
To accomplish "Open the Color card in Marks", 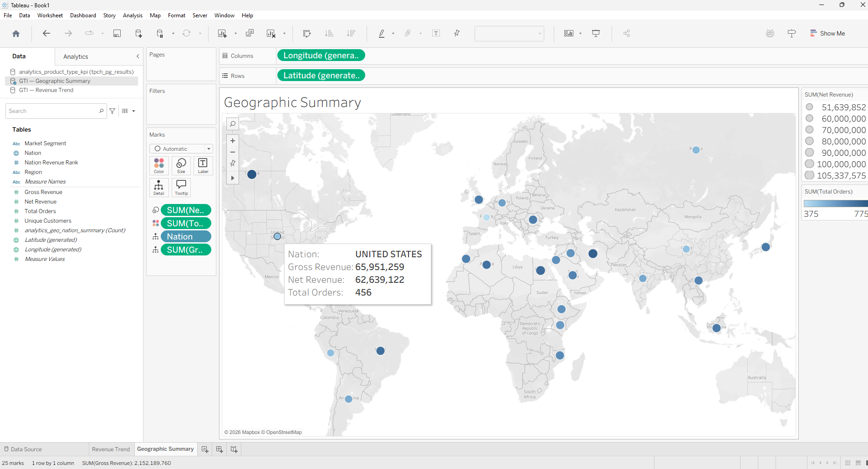I will (x=159, y=165).
